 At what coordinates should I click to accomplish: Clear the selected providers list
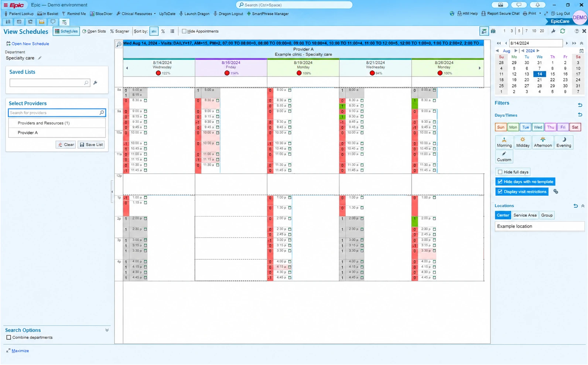coord(66,145)
